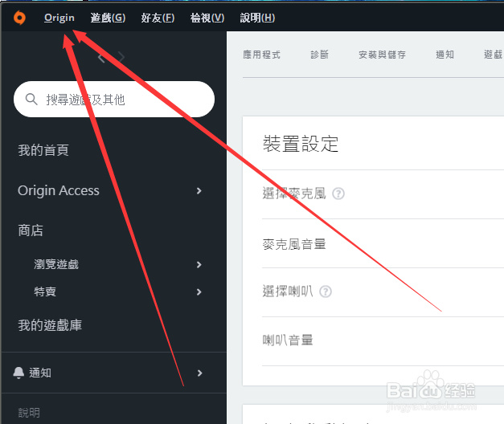Focus the 搜尋遊戲及其他 search field

pos(114,100)
